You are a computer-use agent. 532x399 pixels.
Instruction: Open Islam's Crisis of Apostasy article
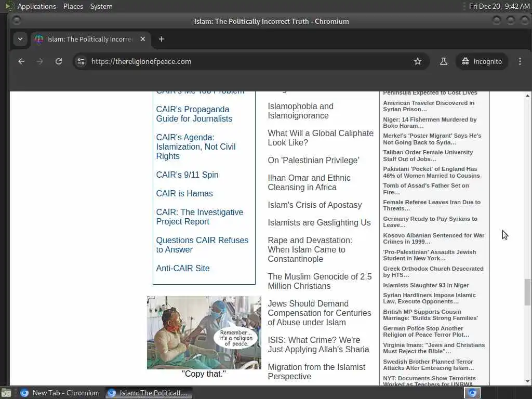[315, 205]
